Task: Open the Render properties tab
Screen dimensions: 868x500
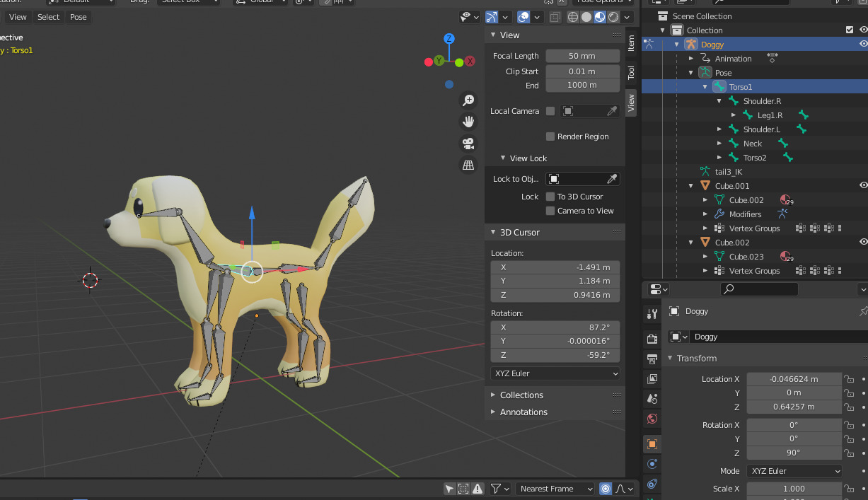Action: 652,338
